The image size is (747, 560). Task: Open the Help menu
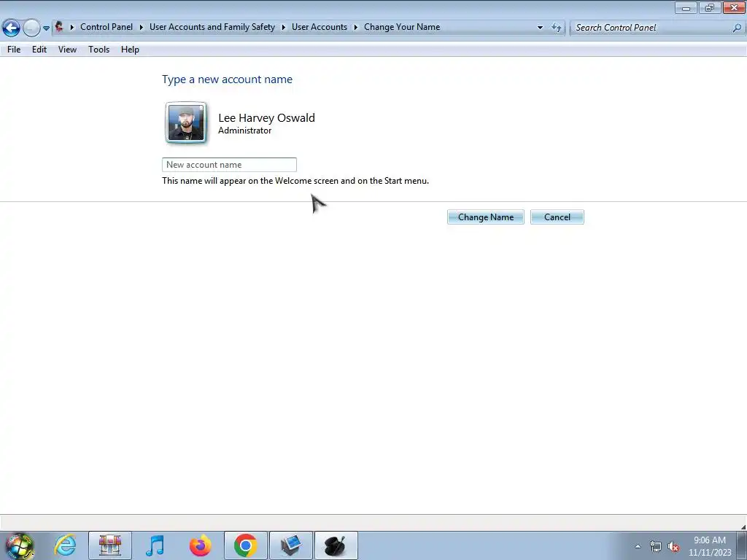pos(130,50)
